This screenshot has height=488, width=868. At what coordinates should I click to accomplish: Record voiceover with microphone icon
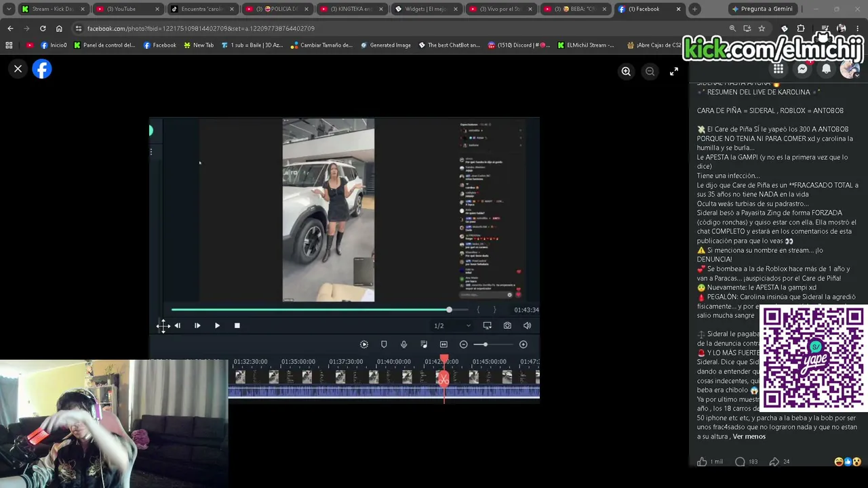tap(403, 345)
